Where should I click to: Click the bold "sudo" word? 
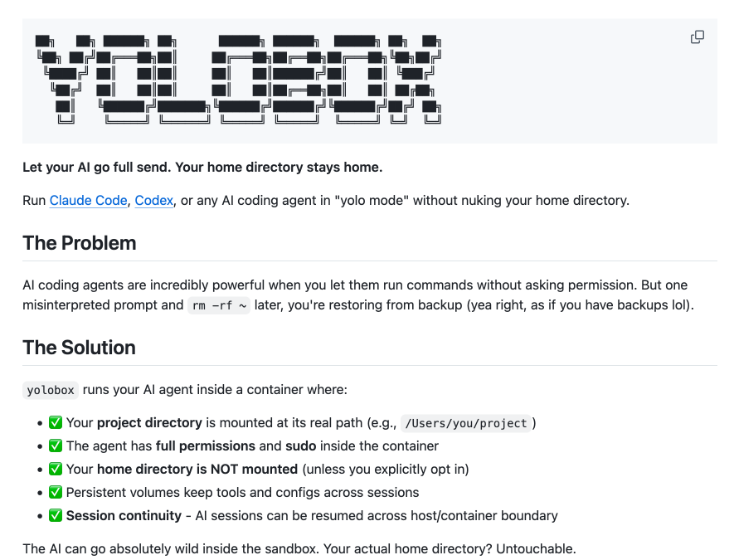[302, 446]
